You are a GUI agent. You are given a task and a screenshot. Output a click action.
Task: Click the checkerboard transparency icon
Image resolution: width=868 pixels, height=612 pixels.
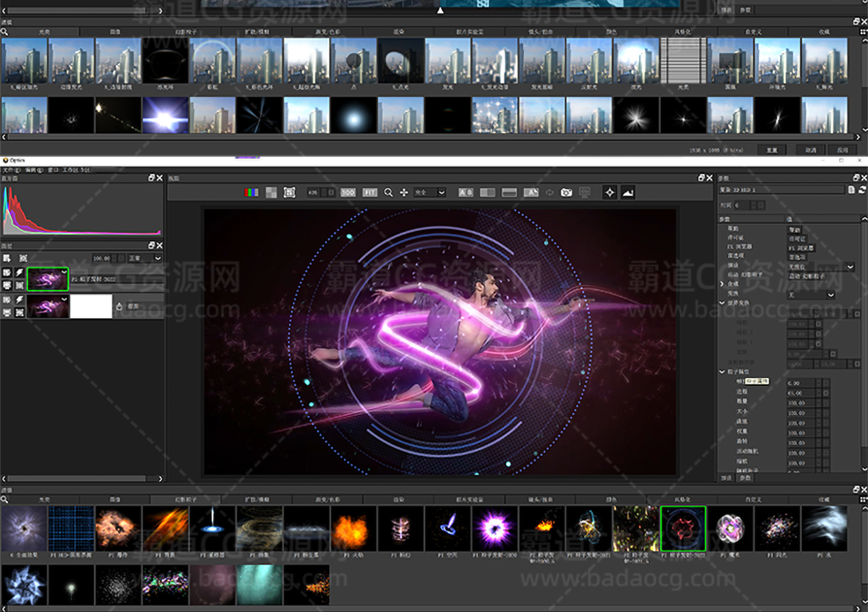[271, 192]
